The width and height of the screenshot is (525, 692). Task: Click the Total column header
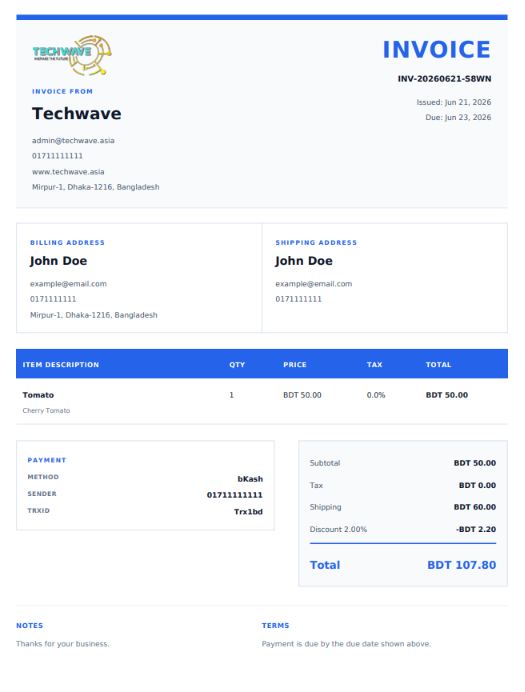438,365
